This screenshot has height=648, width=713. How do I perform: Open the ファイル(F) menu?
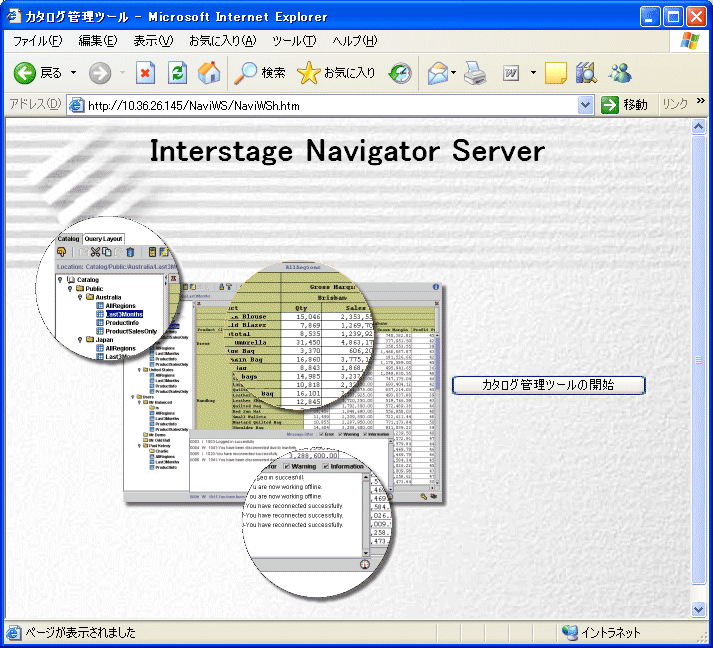(37, 41)
